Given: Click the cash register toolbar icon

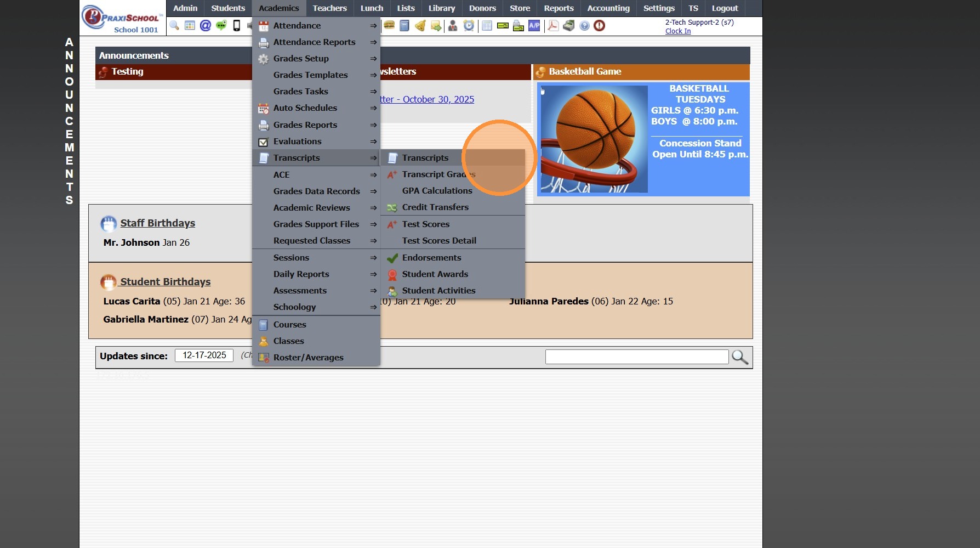Looking at the screenshot, I should point(569,26).
